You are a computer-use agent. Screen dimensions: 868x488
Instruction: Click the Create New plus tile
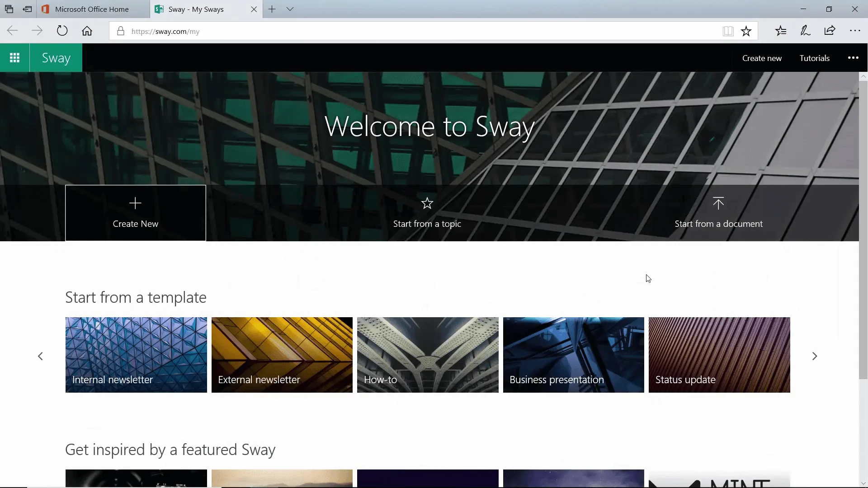pos(136,213)
